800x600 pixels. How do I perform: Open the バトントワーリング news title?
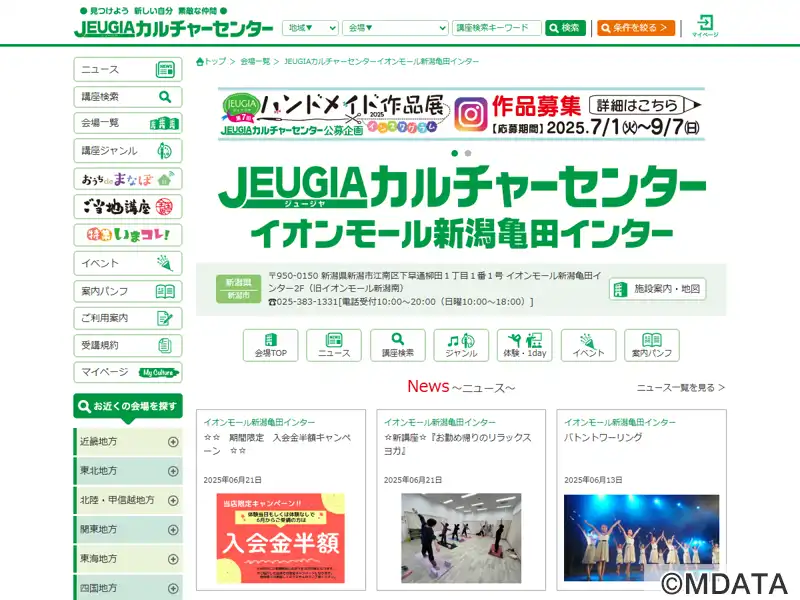tap(603, 438)
